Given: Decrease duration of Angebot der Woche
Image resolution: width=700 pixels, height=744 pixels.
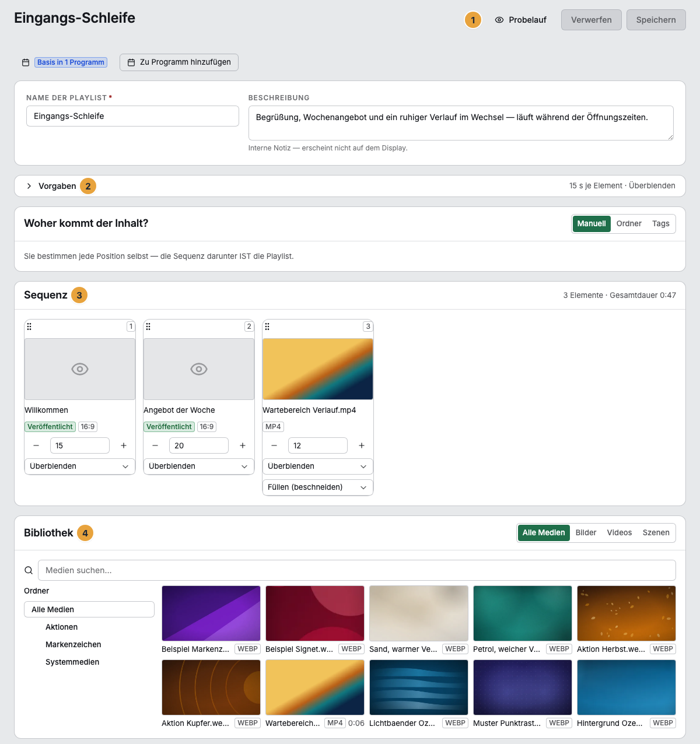Looking at the screenshot, I should (155, 445).
